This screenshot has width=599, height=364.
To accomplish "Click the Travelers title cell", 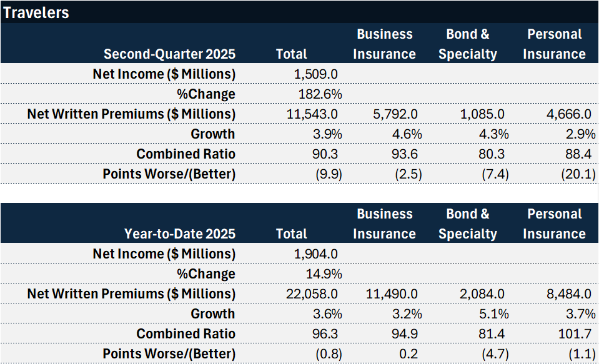I will 36,12.
